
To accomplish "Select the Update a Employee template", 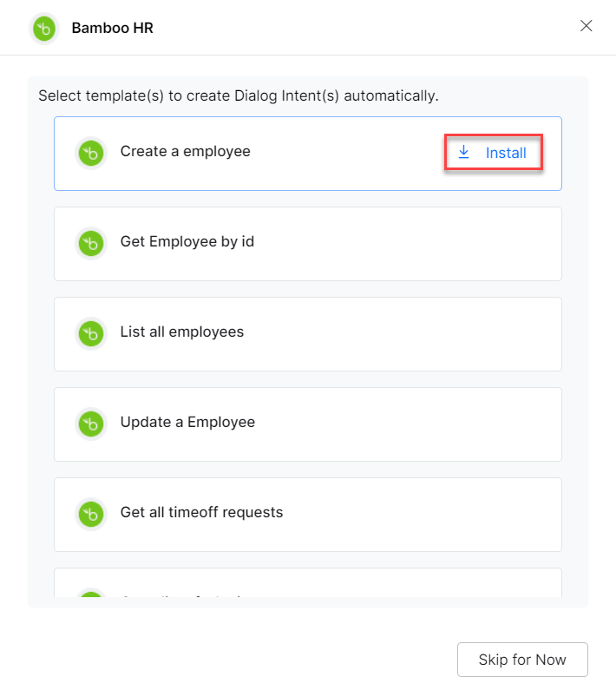I will click(x=187, y=422).
